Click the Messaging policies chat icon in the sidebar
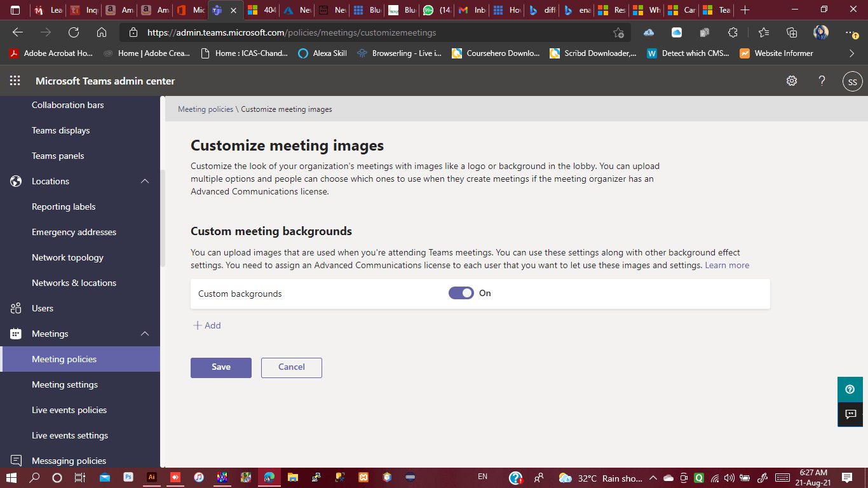Image resolution: width=868 pixels, height=488 pixels. tap(17, 461)
